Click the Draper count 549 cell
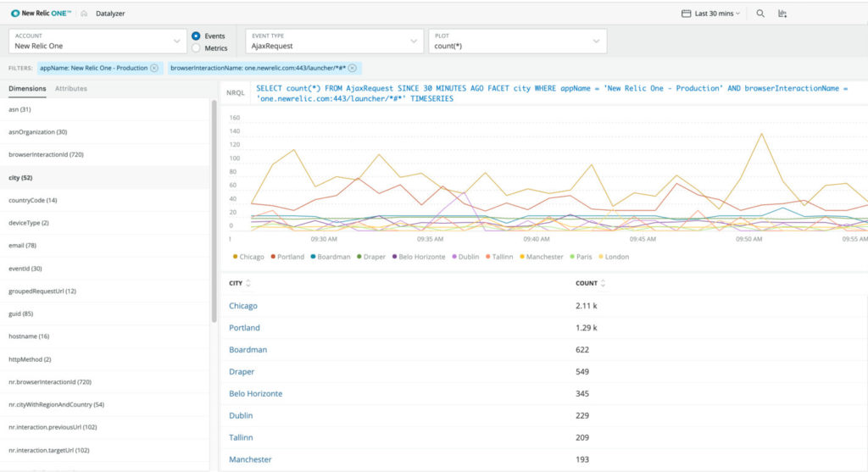868x472 pixels. [582, 372]
